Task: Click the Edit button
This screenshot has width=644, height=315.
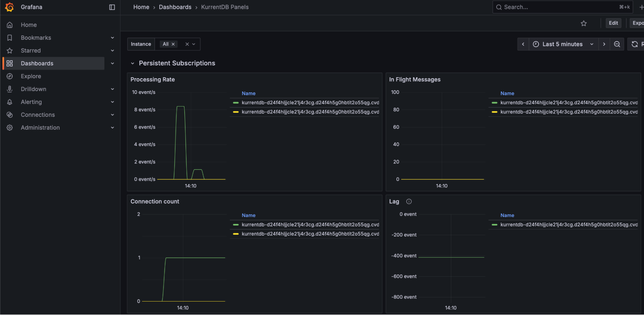Action: tap(613, 23)
